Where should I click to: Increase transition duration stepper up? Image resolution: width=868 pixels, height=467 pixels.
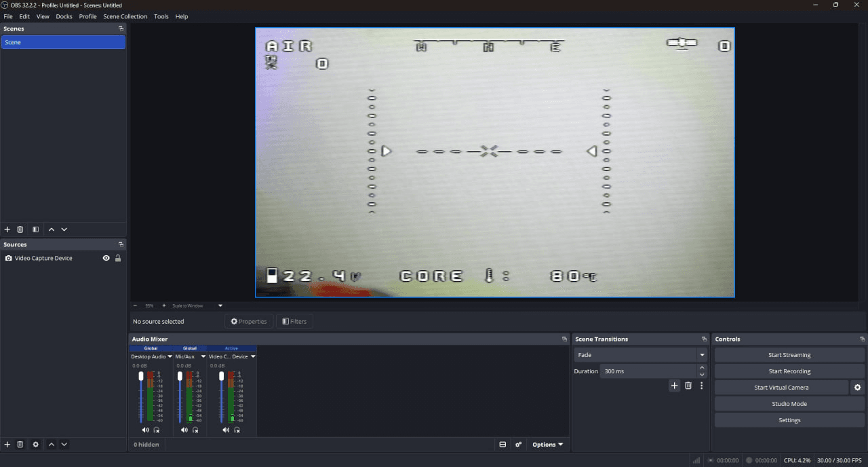pos(702,368)
